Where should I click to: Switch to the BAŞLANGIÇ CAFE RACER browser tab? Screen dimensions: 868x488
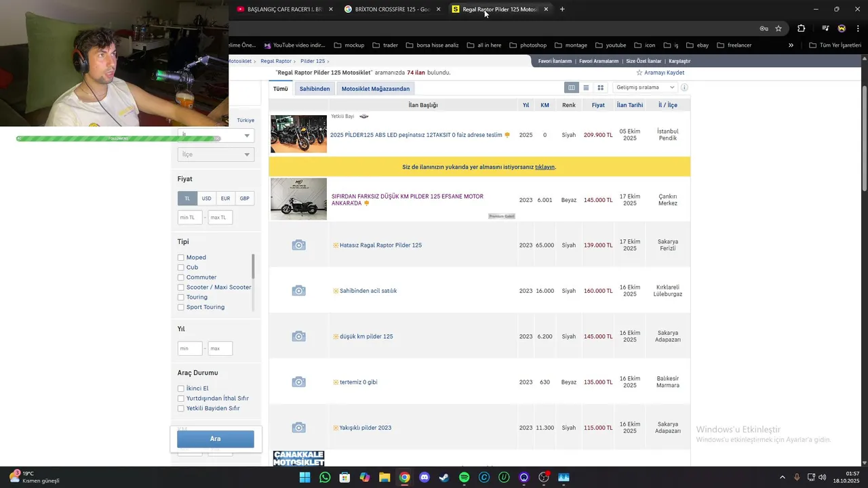tap(279, 9)
